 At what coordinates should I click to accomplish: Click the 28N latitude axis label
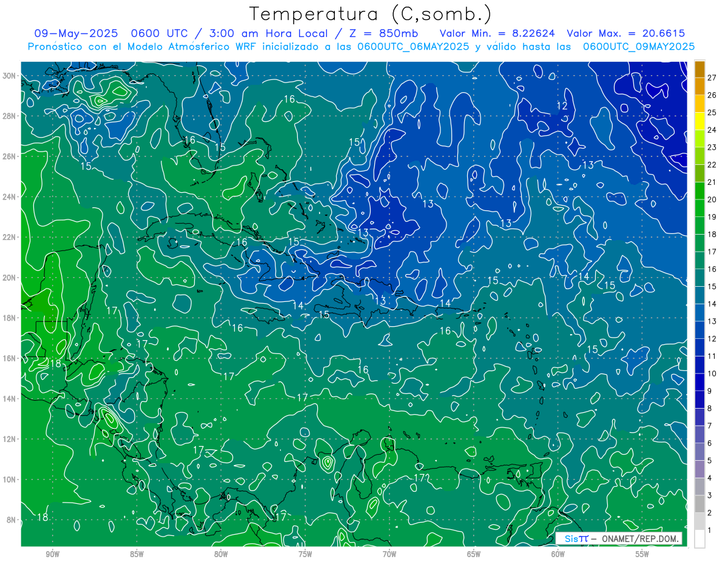[10, 116]
